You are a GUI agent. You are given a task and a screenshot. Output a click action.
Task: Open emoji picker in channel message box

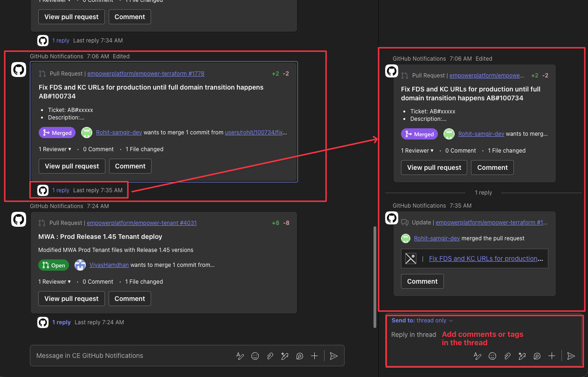[x=255, y=356]
